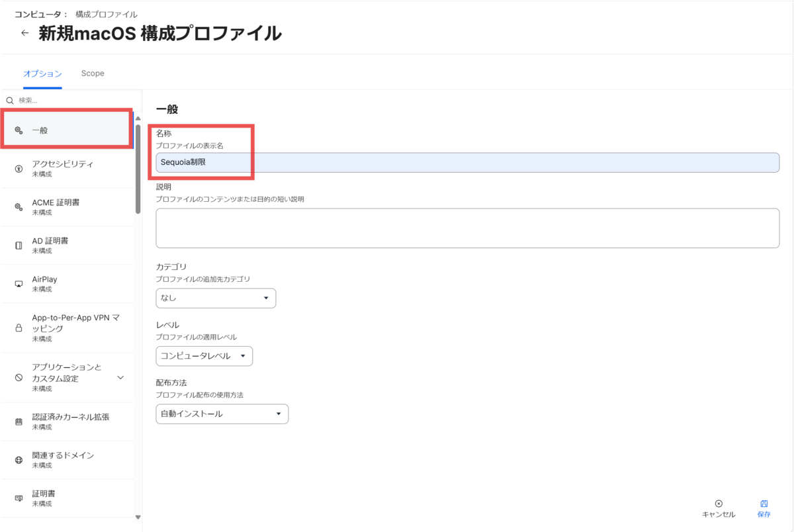
Task: Click the 一般 section heading
Action: click(x=167, y=109)
